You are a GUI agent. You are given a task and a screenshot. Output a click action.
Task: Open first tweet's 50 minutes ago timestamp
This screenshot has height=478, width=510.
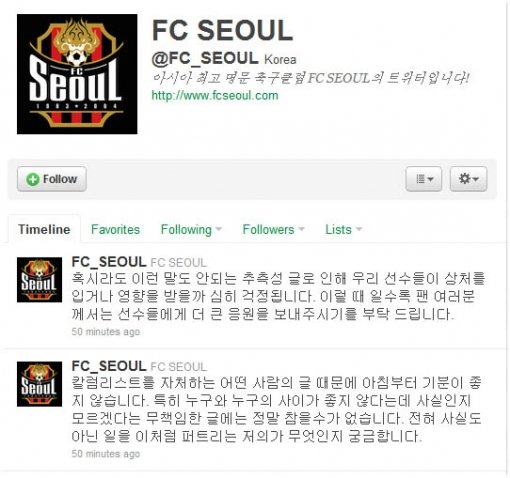pyautogui.click(x=106, y=332)
